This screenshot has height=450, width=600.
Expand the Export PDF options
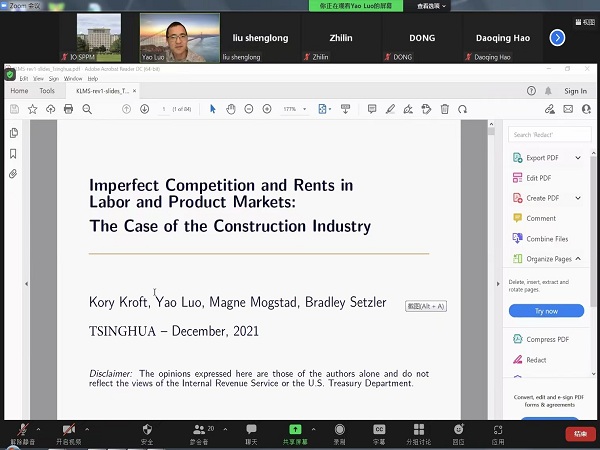pyautogui.click(x=578, y=158)
